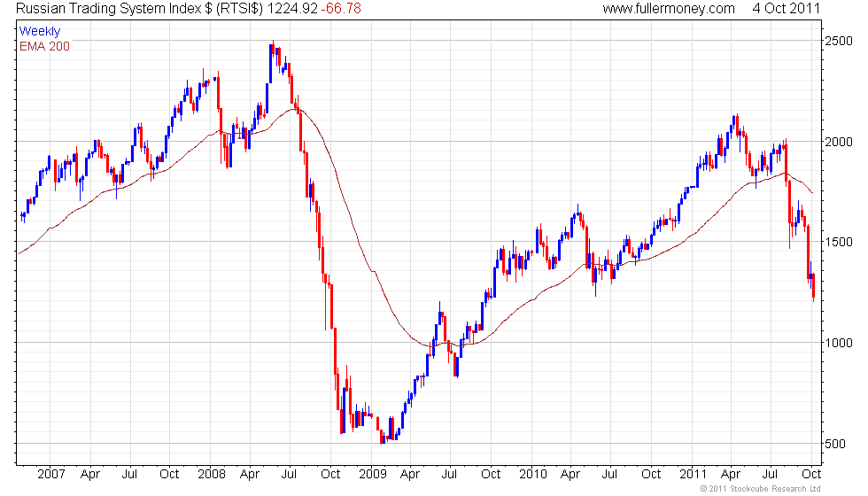The height and width of the screenshot is (496, 868).
Task: Click the 500 price axis label
Action: coord(835,444)
